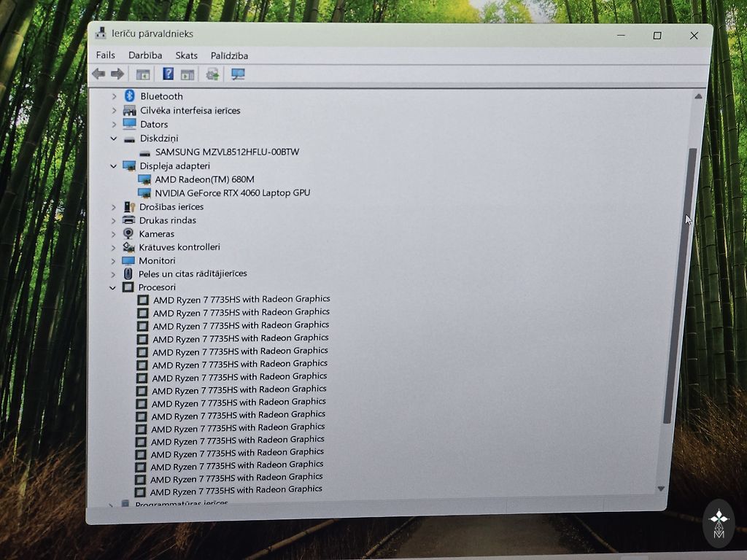Select the first AMD Ryzen 7 7735HS processor entry
747x560 pixels.
tap(241, 299)
